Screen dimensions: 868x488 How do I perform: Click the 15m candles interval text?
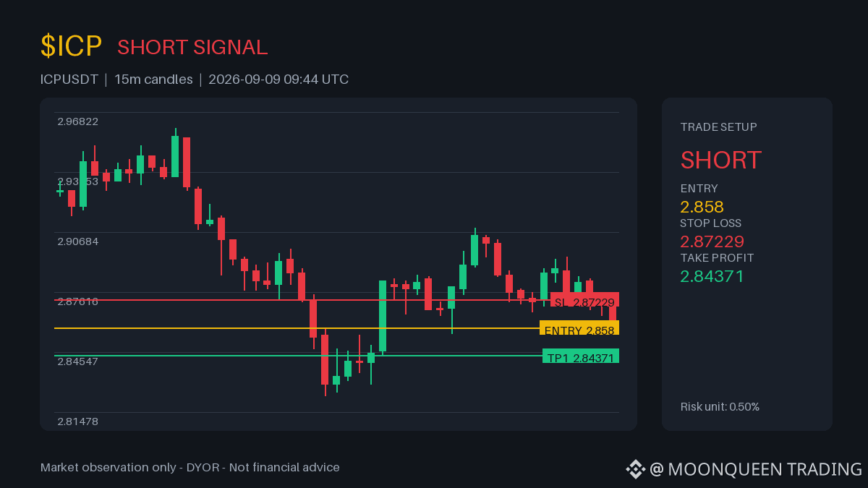tap(153, 80)
